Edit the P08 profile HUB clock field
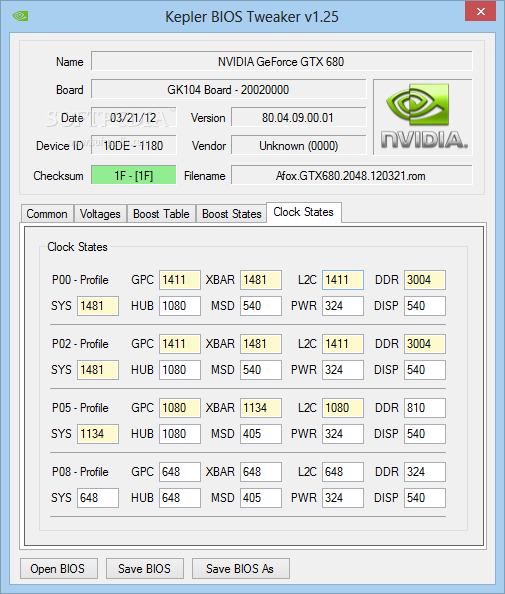Image resolution: width=505 pixels, height=594 pixels. coord(180,498)
